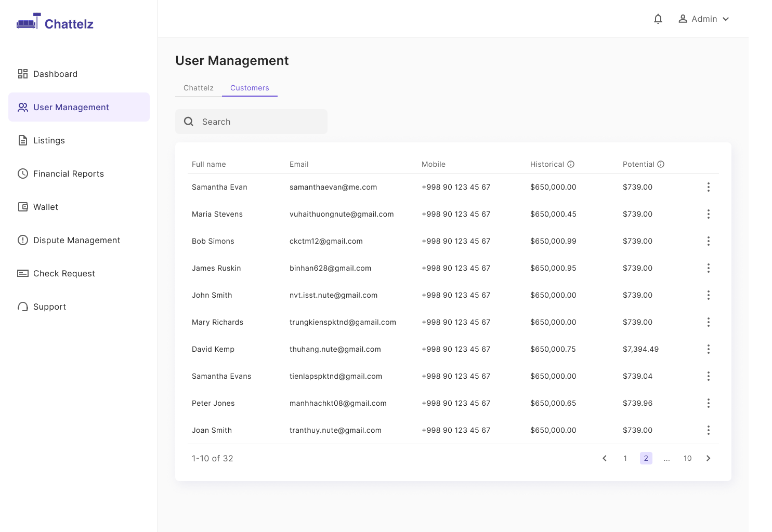Click email nvt.isst.nute@gmail.com
The image size is (772, 532).
click(x=333, y=295)
